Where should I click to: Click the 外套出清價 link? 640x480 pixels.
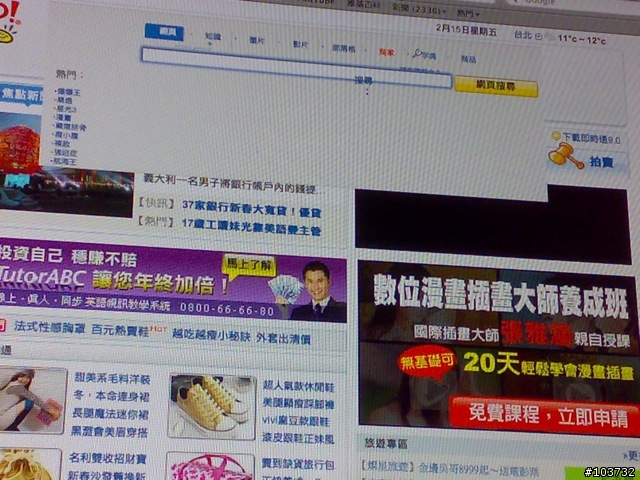pyautogui.click(x=283, y=338)
